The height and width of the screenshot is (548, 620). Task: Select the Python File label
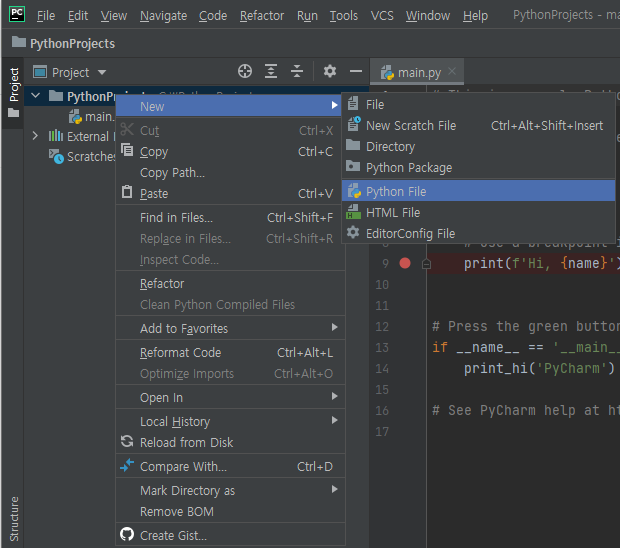396,192
